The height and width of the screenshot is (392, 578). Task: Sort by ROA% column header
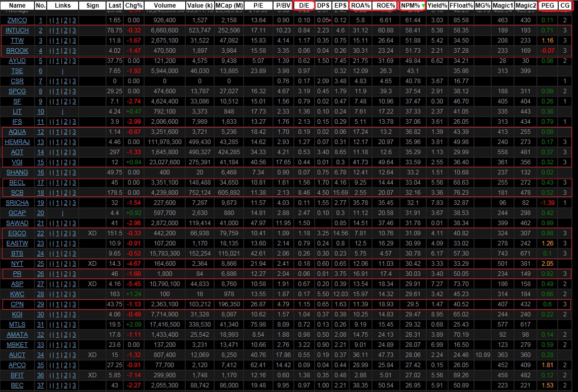point(360,6)
